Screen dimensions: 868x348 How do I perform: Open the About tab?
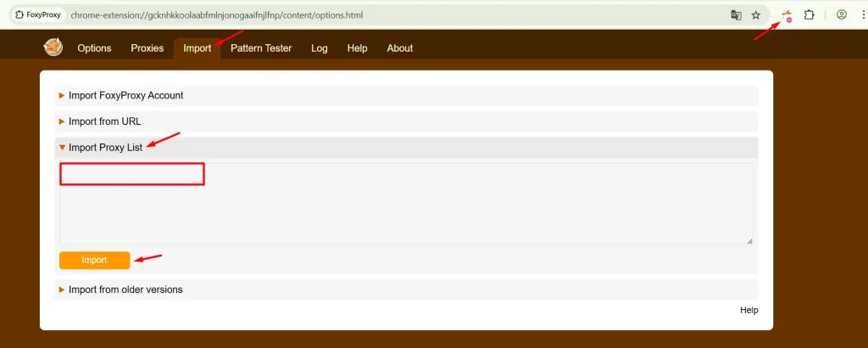[400, 48]
